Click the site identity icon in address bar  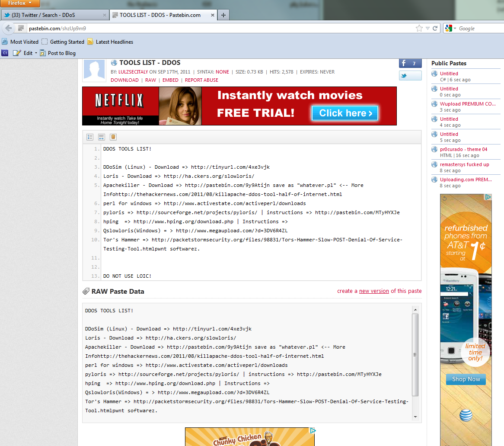21,28
